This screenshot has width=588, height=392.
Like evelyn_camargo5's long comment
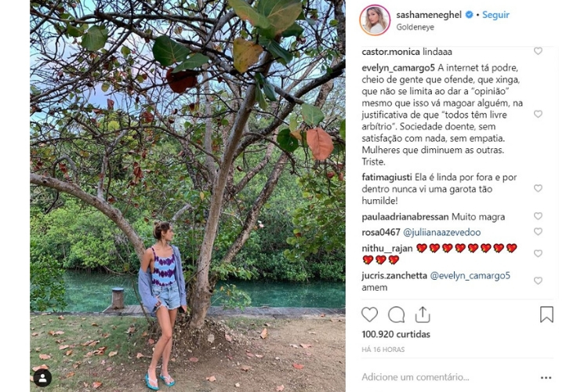click(x=538, y=114)
